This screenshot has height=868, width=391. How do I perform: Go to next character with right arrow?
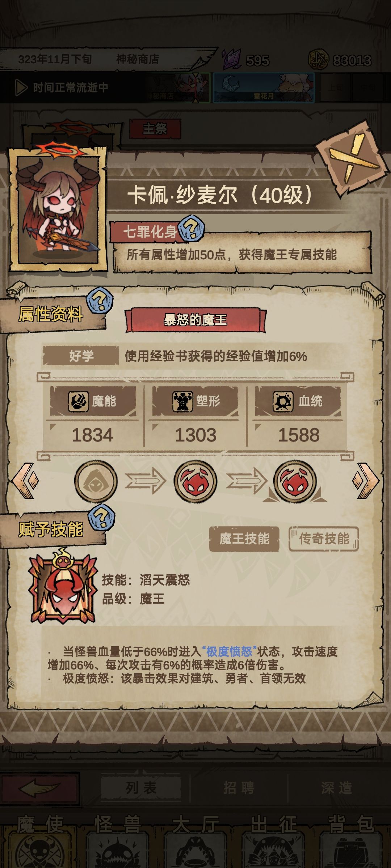point(366,481)
